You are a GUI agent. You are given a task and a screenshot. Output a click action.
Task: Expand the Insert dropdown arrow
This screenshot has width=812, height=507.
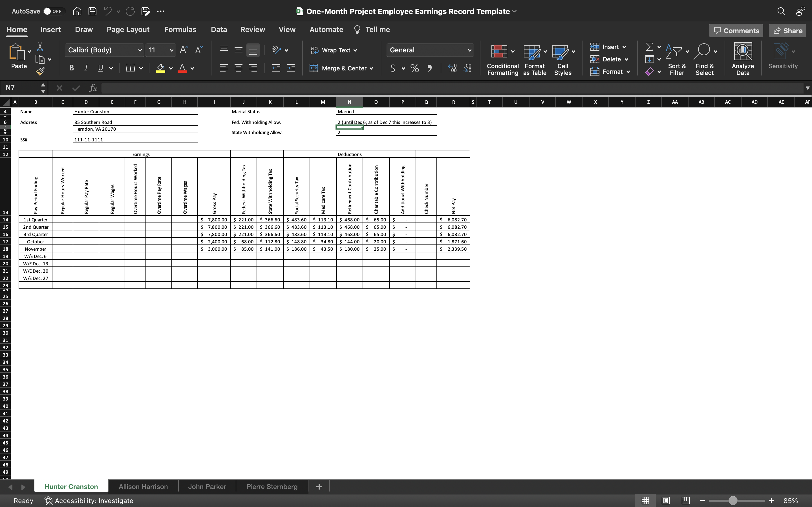click(x=627, y=47)
